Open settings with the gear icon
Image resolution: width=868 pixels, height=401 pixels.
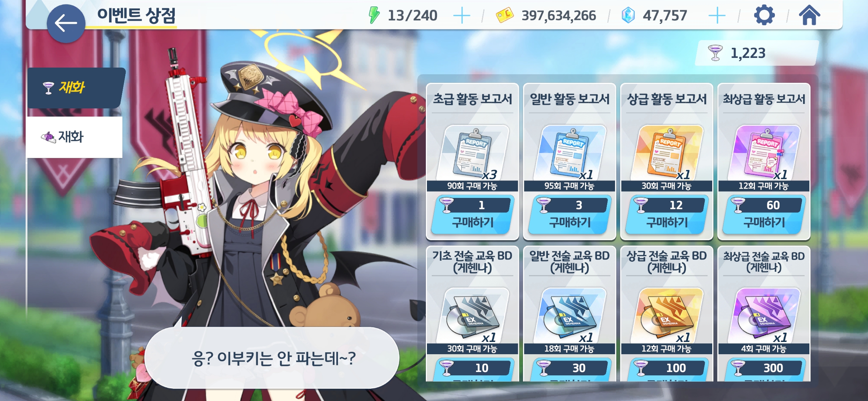[764, 16]
